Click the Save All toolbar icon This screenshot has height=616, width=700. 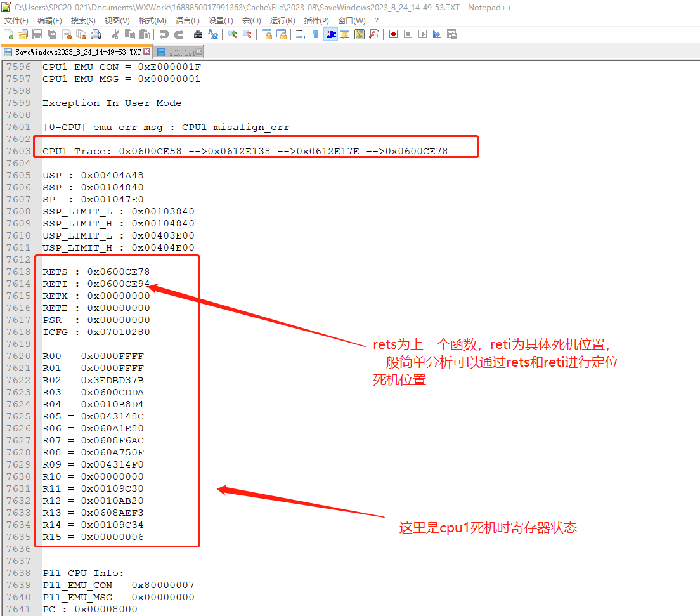[x=52, y=34]
